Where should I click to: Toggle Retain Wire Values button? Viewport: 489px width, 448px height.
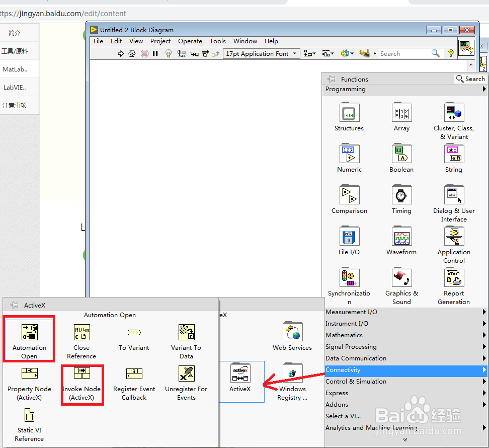(x=182, y=54)
